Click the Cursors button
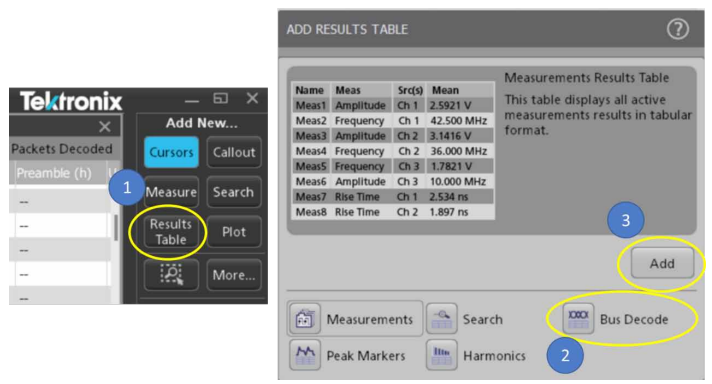 (x=171, y=152)
